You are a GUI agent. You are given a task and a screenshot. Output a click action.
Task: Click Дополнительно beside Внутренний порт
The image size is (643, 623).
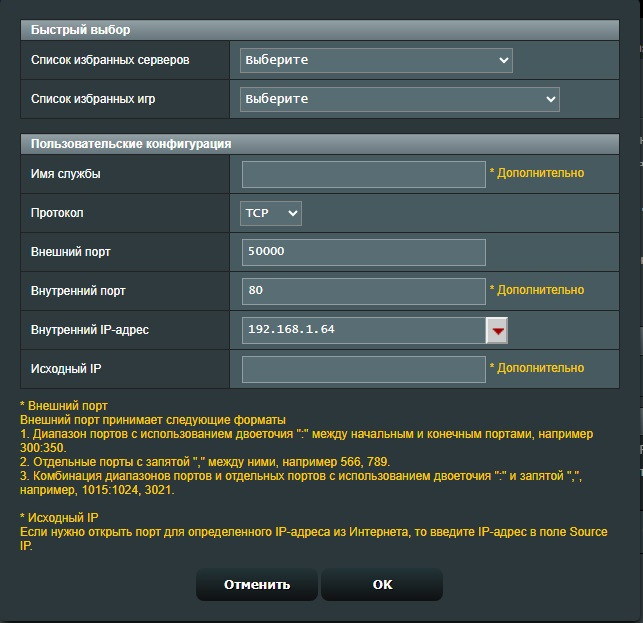point(537,290)
